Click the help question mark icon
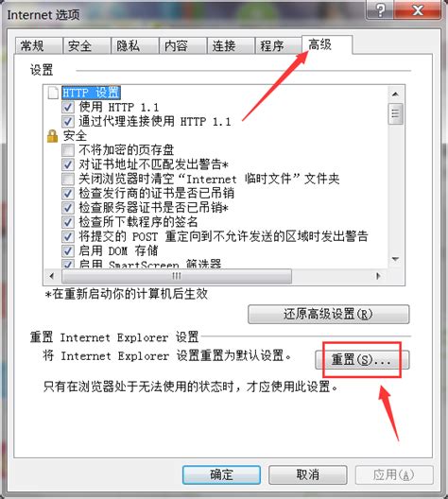Image resolution: width=448 pixels, height=499 pixels. (x=380, y=10)
